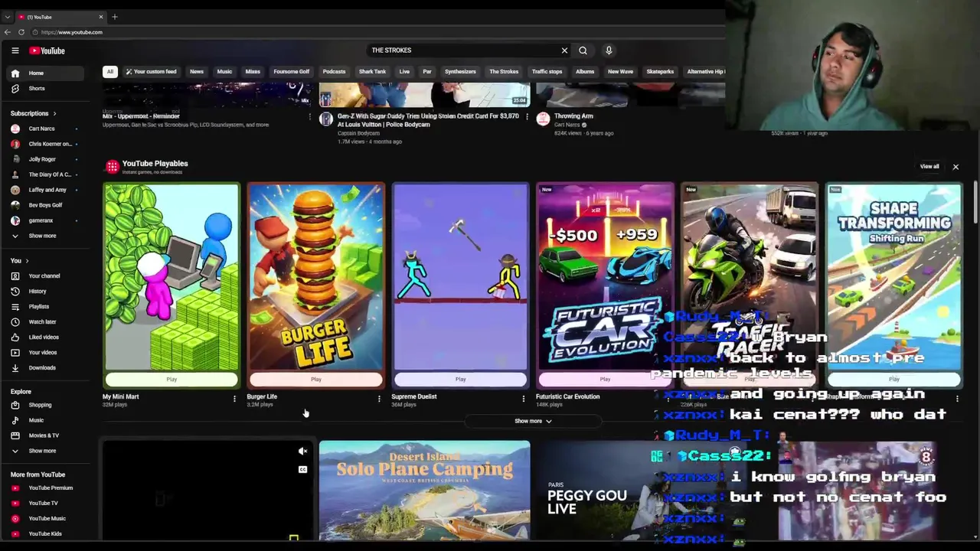Expand Show more under Explore
Image resolution: width=980 pixels, height=551 pixels.
click(x=46, y=451)
